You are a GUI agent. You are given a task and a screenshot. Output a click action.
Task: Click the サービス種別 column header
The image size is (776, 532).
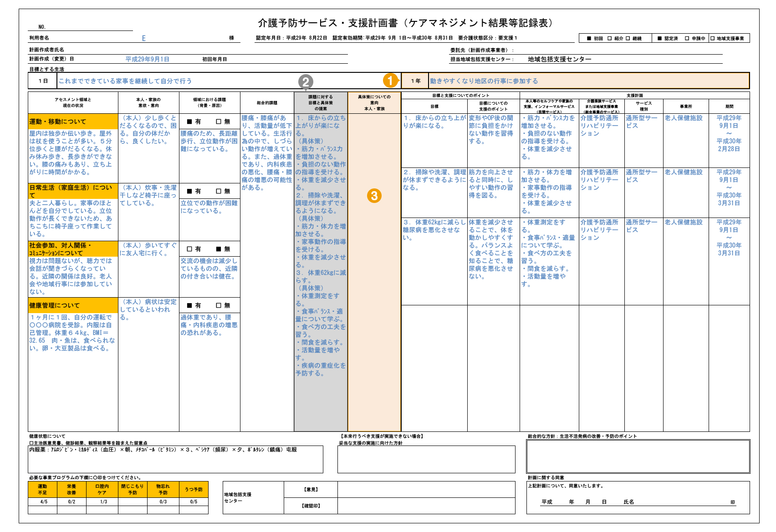(x=644, y=106)
